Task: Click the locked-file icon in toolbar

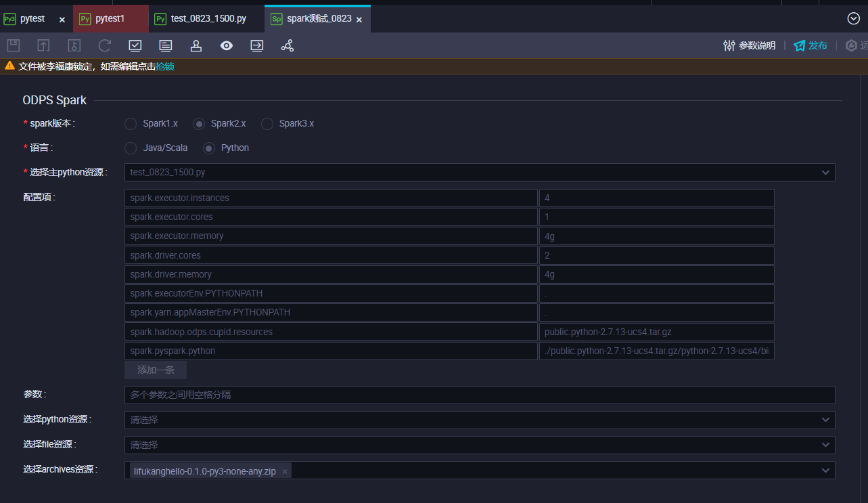Action: pos(74,45)
